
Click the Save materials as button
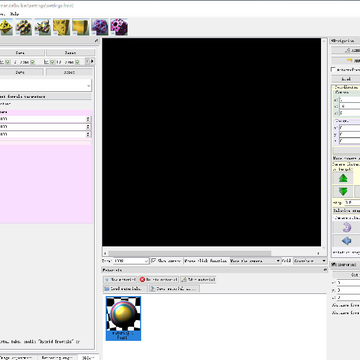(x=174, y=289)
